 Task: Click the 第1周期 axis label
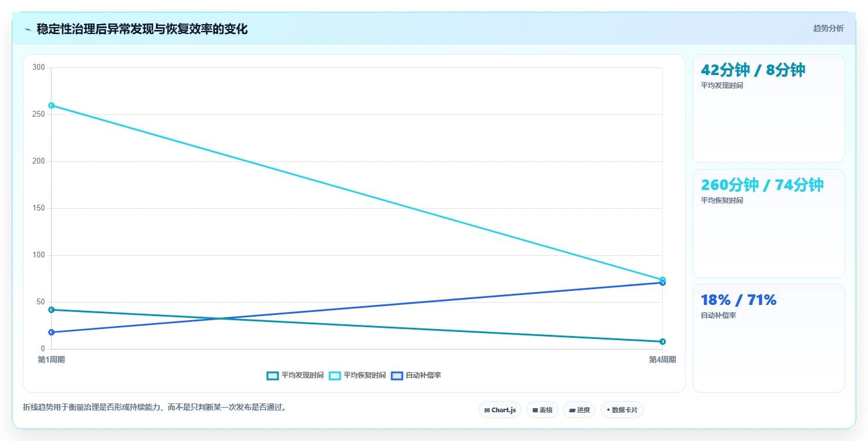pyautogui.click(x=52, y=359)
